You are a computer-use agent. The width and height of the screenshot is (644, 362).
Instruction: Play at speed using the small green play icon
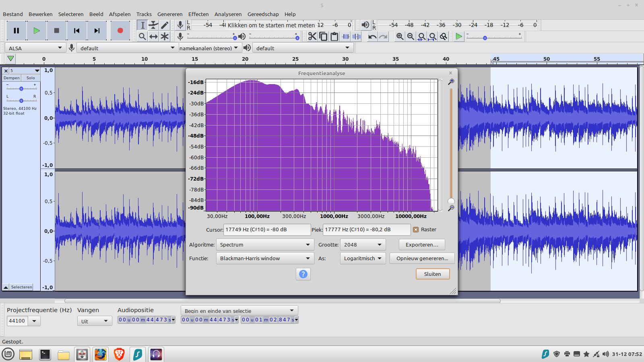[459, 37]
